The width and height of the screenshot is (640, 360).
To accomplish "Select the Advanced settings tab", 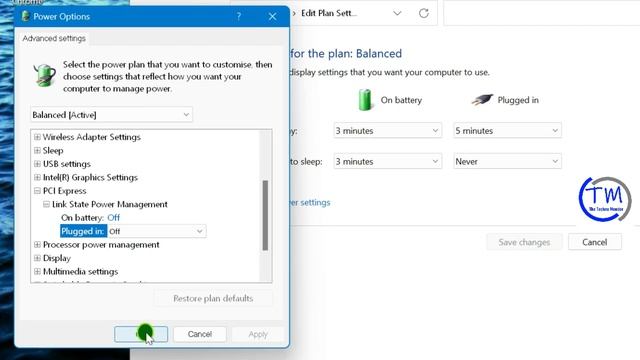I will pos(54,38).
